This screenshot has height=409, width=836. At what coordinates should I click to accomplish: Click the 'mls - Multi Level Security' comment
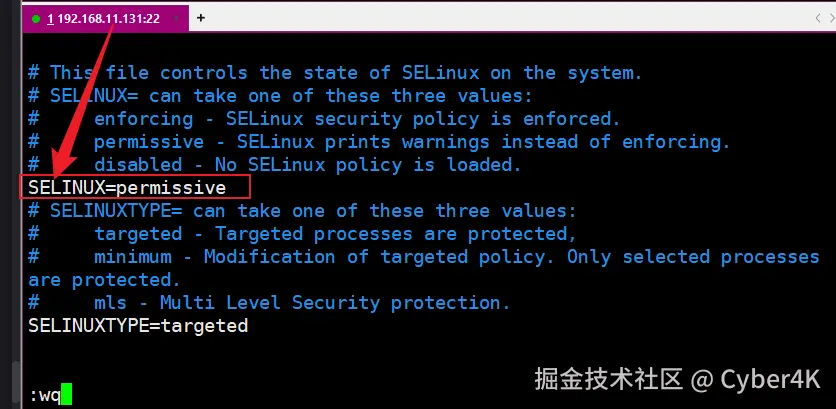point(302,303)
